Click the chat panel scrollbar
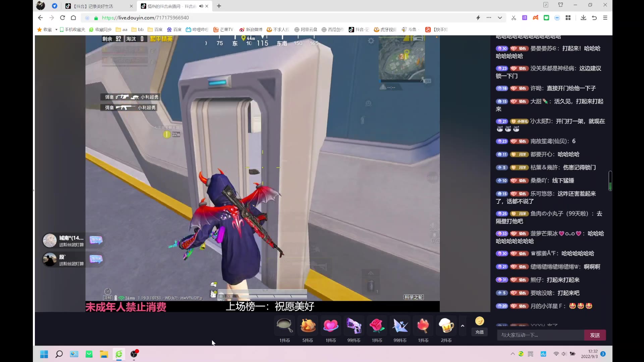Viewport: 644px width, 362px height. pos(610,181)
